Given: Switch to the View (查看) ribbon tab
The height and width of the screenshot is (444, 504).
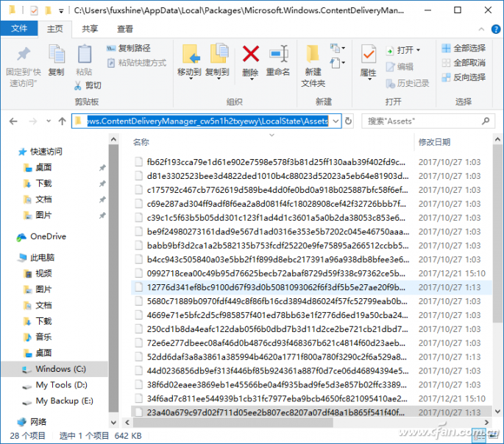Looking at the screenshot, I should click(125, 29).
